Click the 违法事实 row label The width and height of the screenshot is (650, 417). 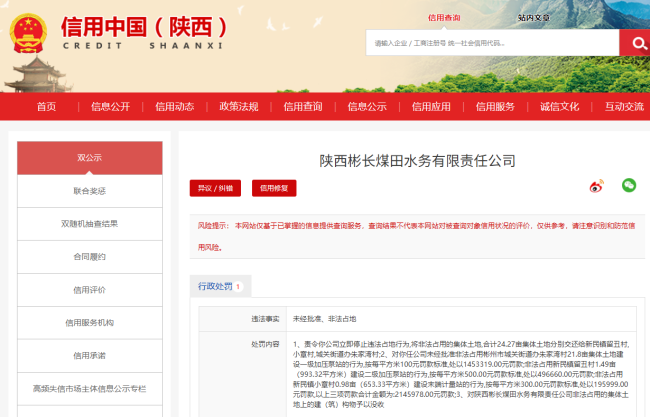pos(265,319)
